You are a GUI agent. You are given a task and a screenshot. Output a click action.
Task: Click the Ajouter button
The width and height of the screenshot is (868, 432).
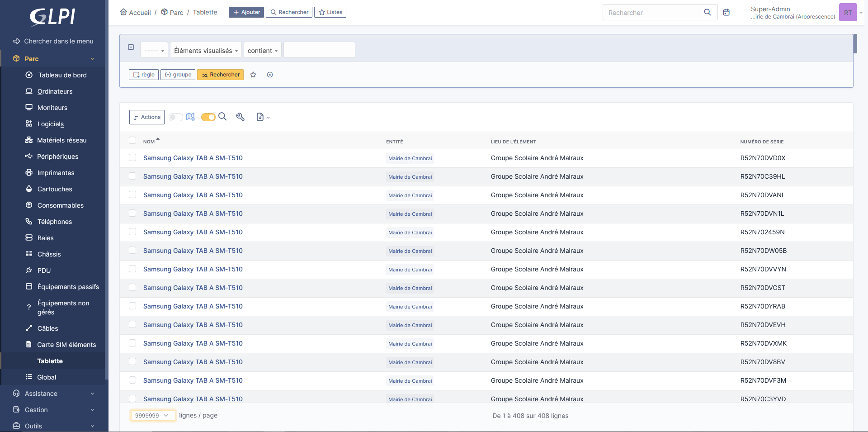(x=246, y=12)
